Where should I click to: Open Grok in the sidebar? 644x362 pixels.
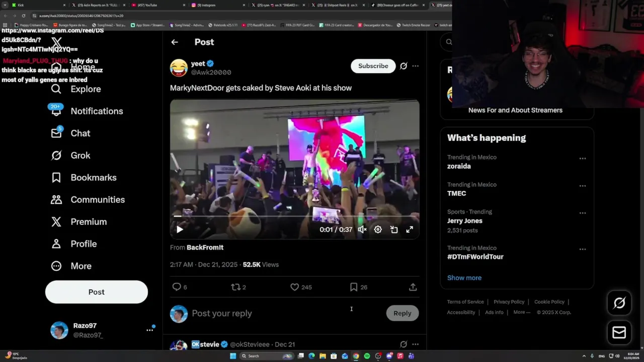[x=70, y=155]
